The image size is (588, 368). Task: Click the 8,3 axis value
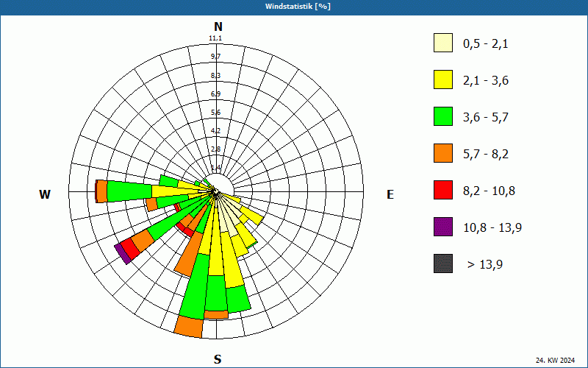(215, 76)
